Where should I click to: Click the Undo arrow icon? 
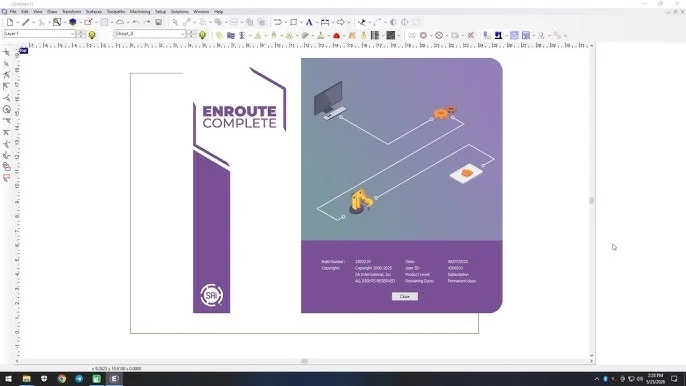coord(136,22)
